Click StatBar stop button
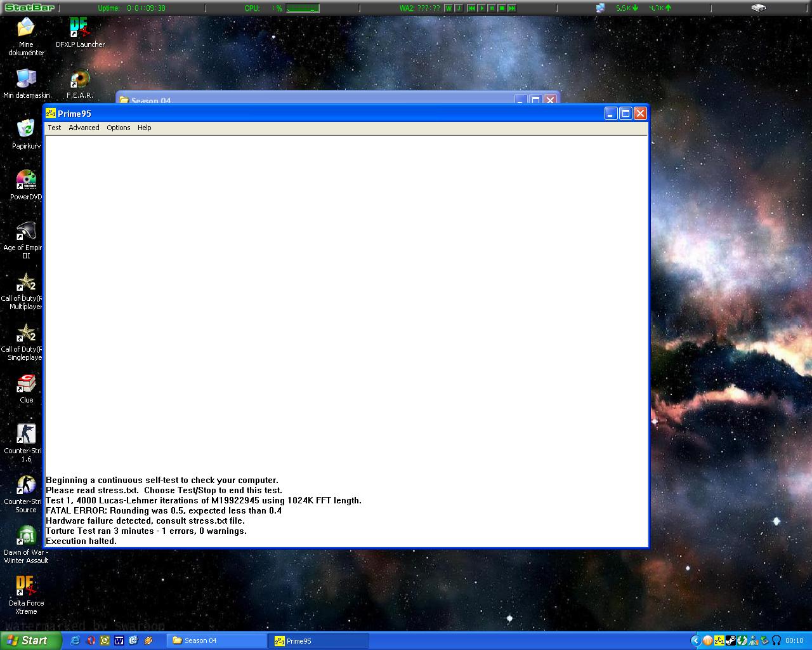Screen dimensions: 812x650 click(x=502, y=8)
